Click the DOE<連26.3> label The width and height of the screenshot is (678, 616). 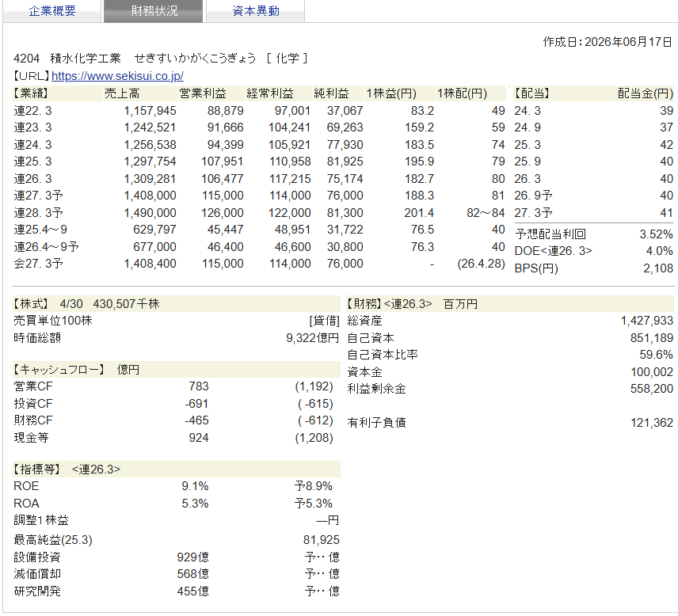point(553,251)
